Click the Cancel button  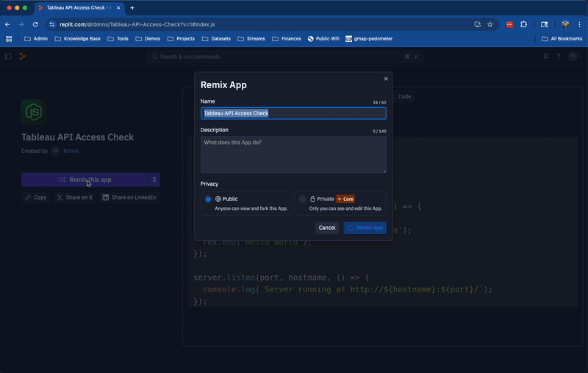[327, 228]
